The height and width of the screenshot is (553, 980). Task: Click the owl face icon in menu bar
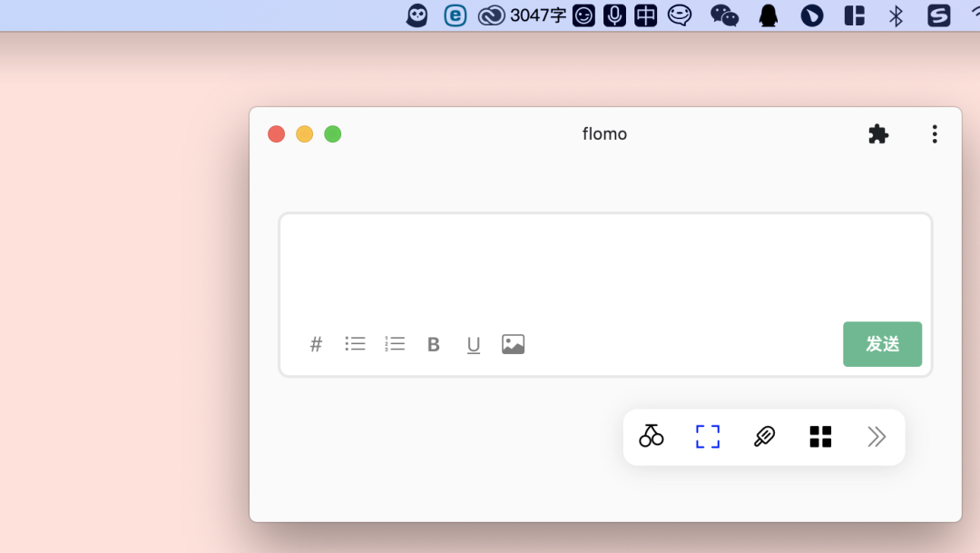tap(416, 15)
